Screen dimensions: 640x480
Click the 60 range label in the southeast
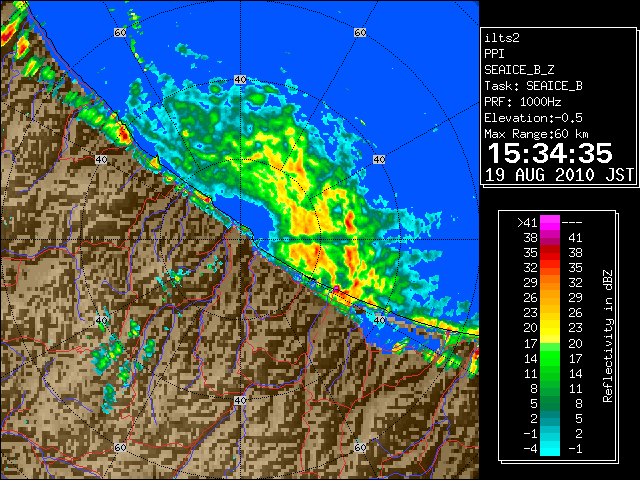coord(360,448)
